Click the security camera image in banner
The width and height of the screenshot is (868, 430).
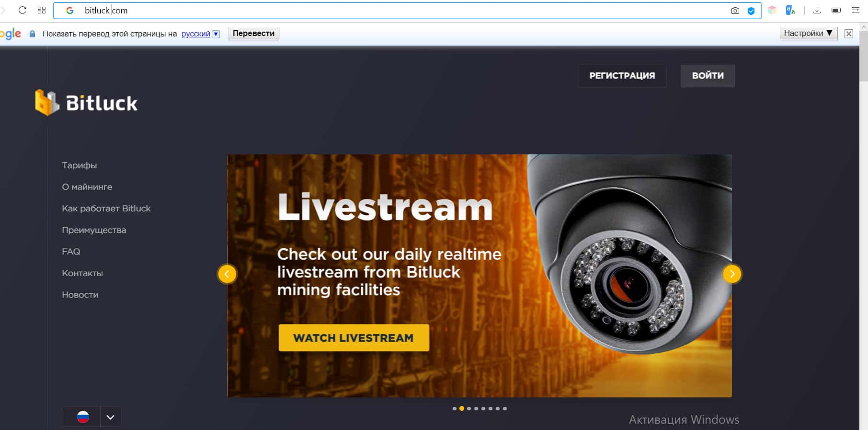[629, 254]
